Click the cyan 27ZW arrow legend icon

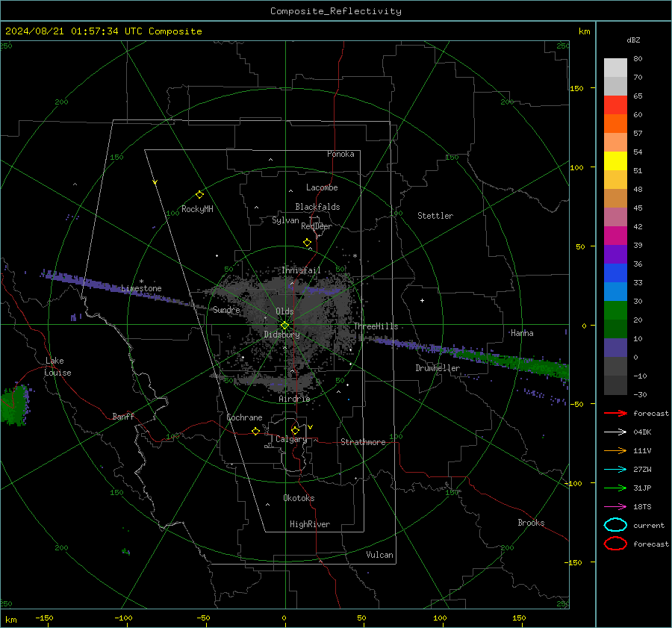[615, 470]
